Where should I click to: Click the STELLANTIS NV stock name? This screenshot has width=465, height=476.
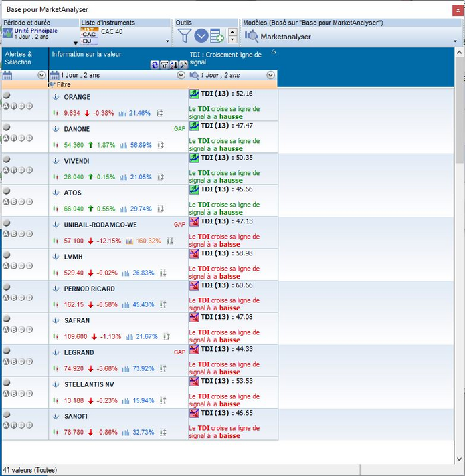[89, 385]
